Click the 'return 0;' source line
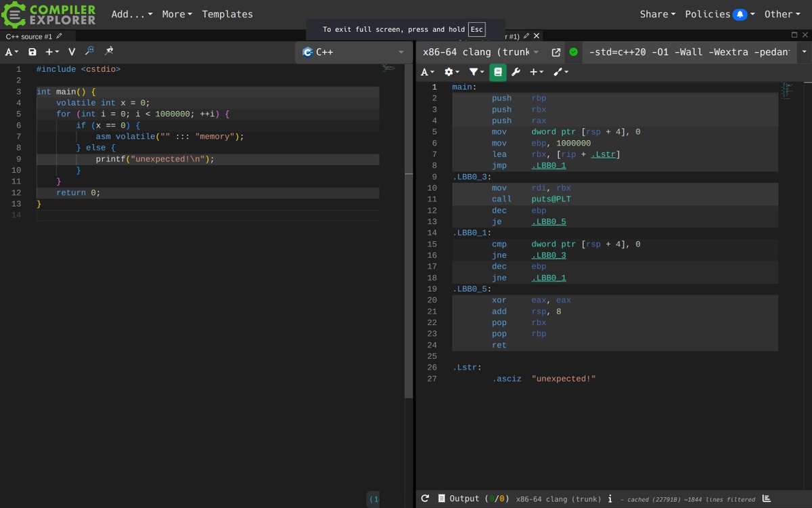 [x=78, y=193]
